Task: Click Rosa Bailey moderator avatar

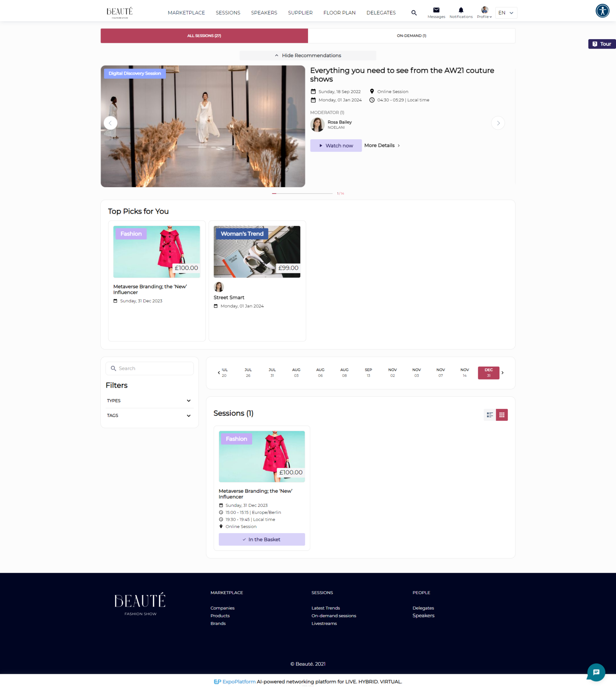Action: 317,125
